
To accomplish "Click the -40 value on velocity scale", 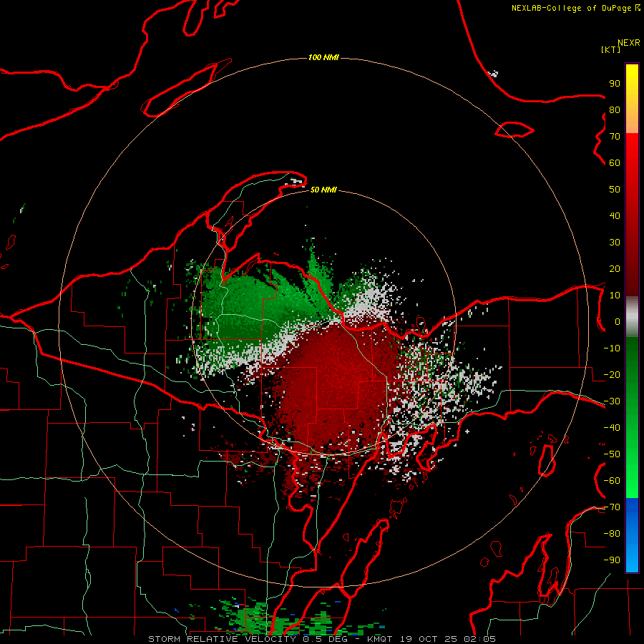I will coord(612,428).
